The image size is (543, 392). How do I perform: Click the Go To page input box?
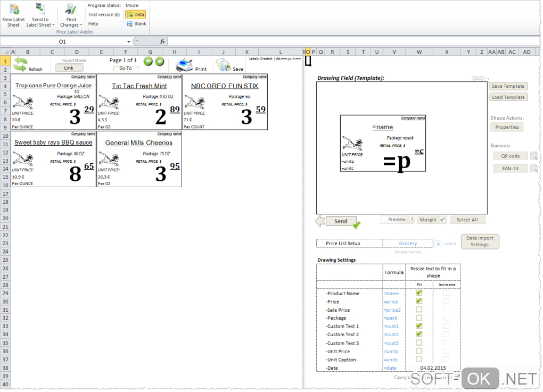[x=126, y=69]
